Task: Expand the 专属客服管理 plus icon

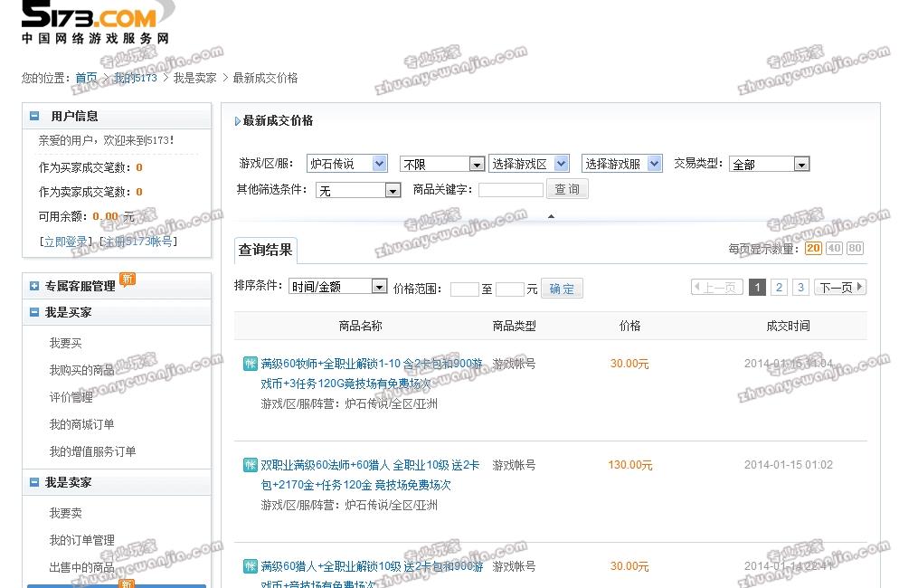Action: point(34,286)
